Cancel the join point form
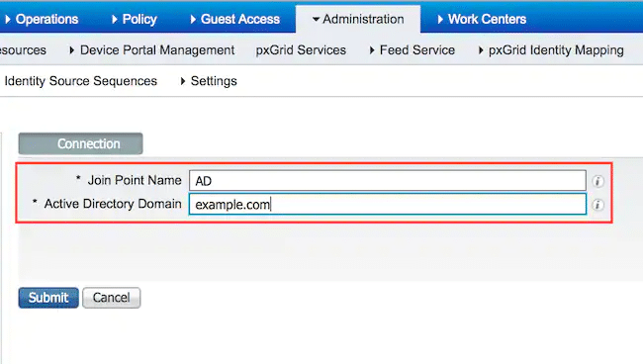 tap(112, 298)
